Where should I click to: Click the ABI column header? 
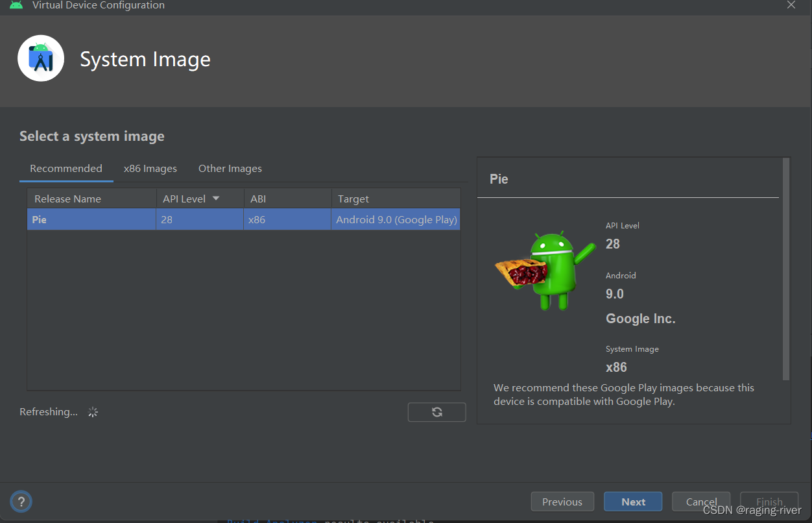point(287,199)
